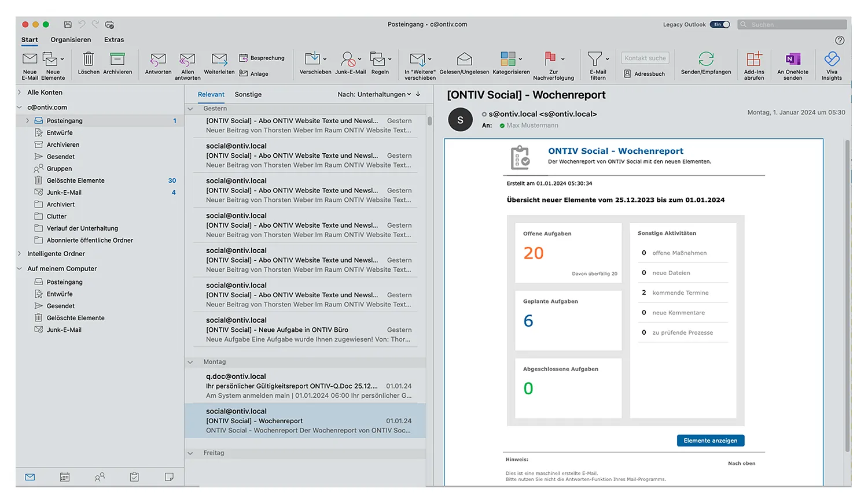Forward the email using Weiterleiten

[x=219, y=60]
